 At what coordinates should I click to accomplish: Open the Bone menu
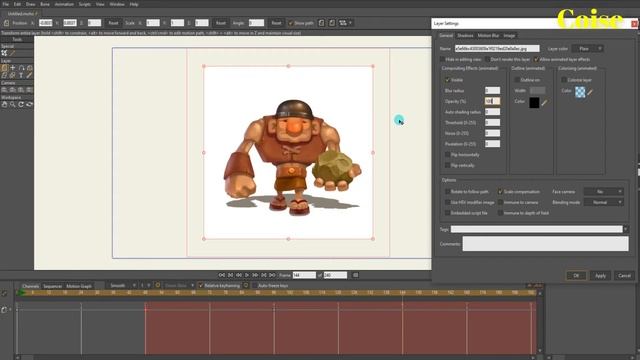click(x=45, y=4)
